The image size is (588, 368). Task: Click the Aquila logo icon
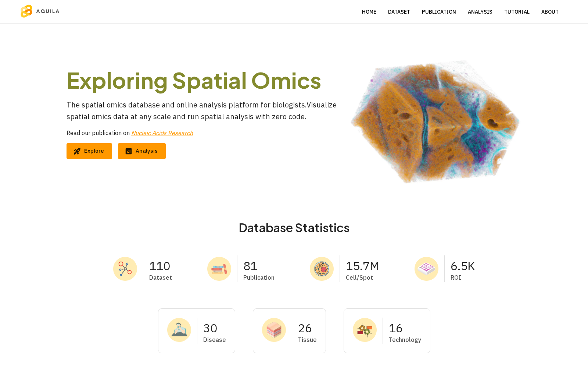point(26,11)
